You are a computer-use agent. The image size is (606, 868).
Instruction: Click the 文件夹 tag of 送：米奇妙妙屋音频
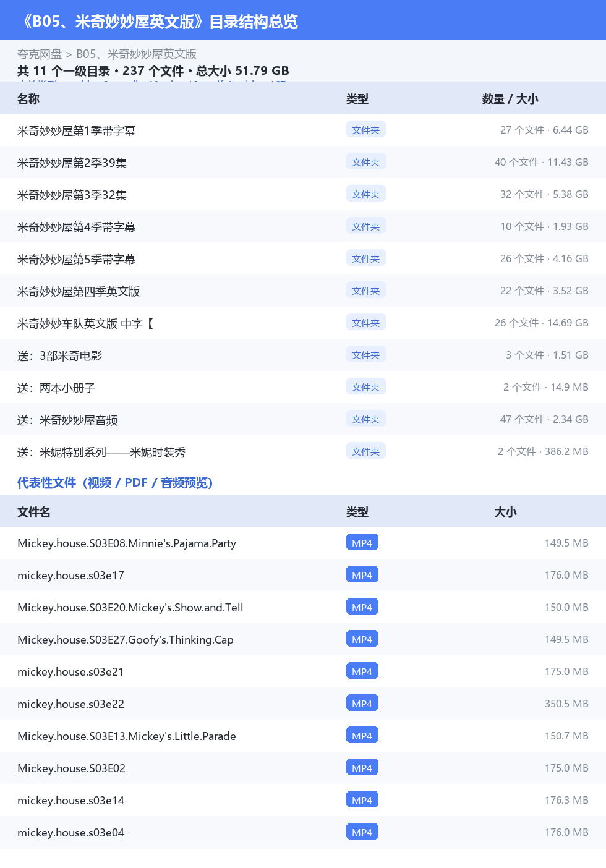tap(366, 419)
